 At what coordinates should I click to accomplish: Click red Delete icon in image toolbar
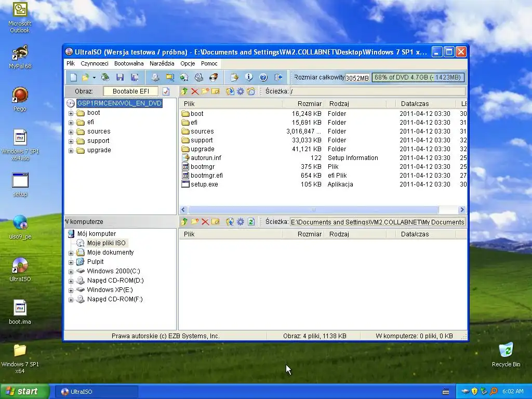pyautogui.click(x=195, y=91)
